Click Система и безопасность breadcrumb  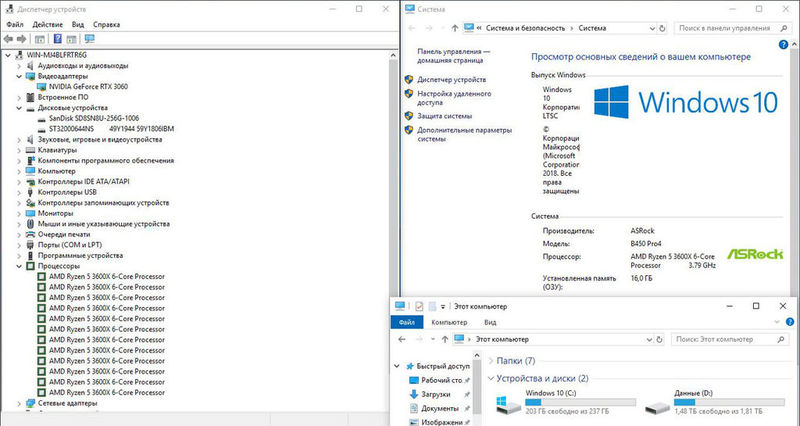(526, 29)
